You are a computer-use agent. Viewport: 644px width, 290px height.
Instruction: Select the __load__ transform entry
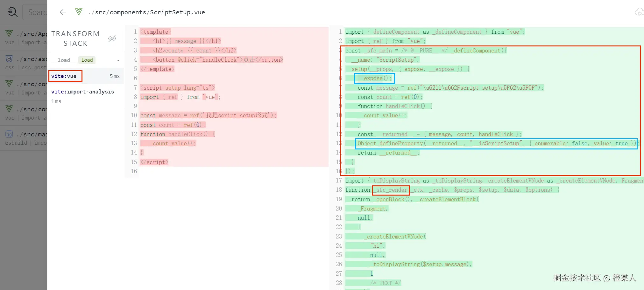tap(86, 60)
